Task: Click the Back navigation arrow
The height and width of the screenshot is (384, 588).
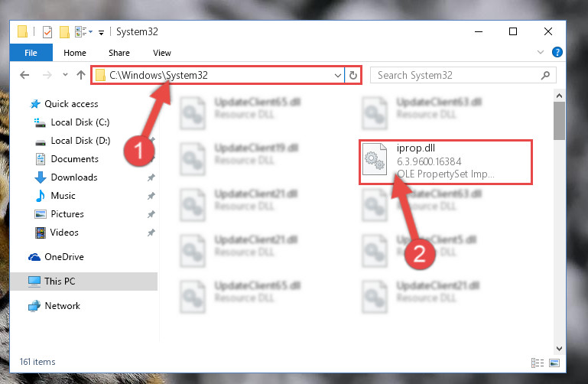Action: 24,75
